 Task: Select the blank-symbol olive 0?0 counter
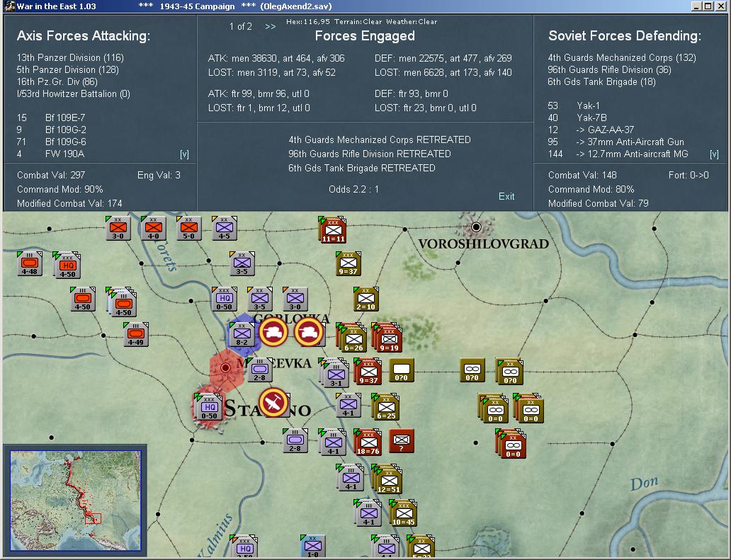click(402, 370)
